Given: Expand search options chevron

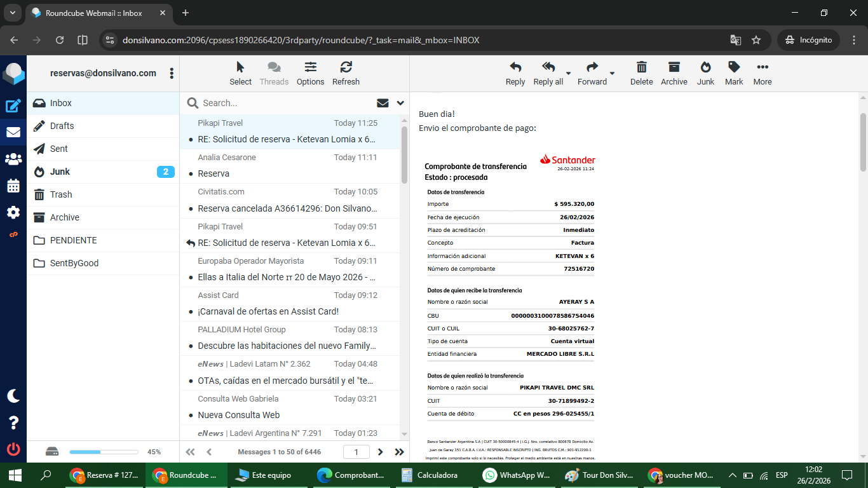Looking at the screenshot, I should (x=400, y=103).
